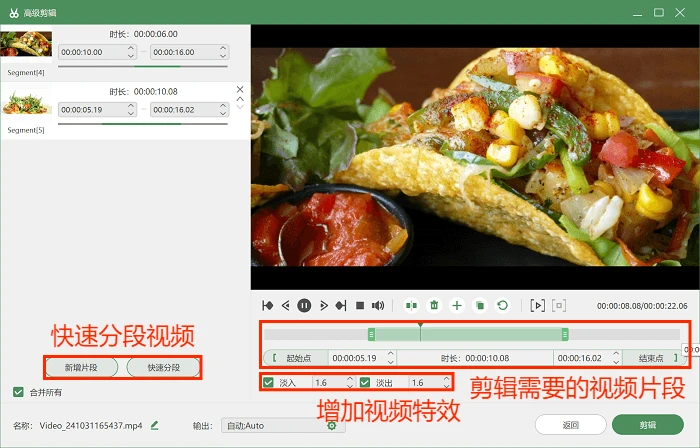Viewport: 700px width, 448px height.
Task: Increase the Segment[5] start time stepper
Action: click(131, 106)
